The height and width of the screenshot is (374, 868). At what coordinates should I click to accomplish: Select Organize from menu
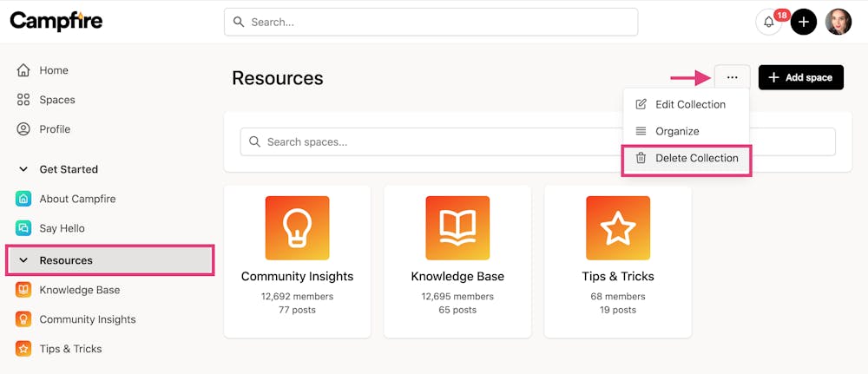click(x=677, y=131)
